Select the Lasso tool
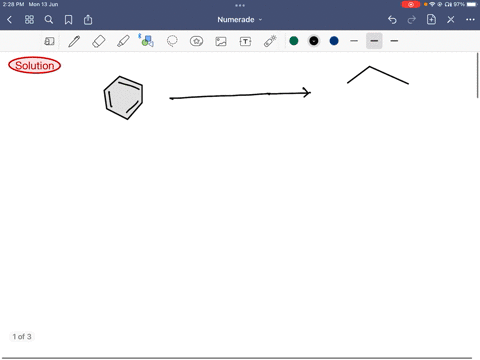Viewport: 480px width, 360px height. pos(172,41)
